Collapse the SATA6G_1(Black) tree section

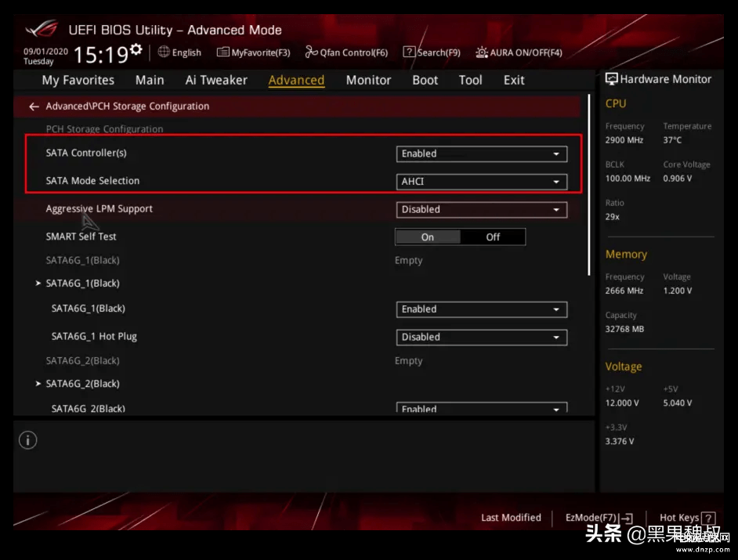[x=38, y=284]
